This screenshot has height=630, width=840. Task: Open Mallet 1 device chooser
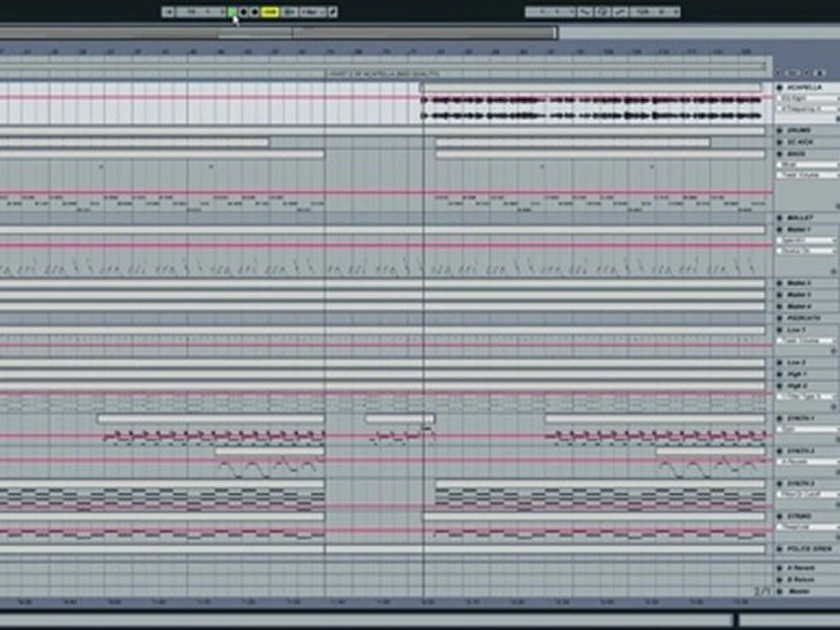pyautogui.click(x=806, y=241)
